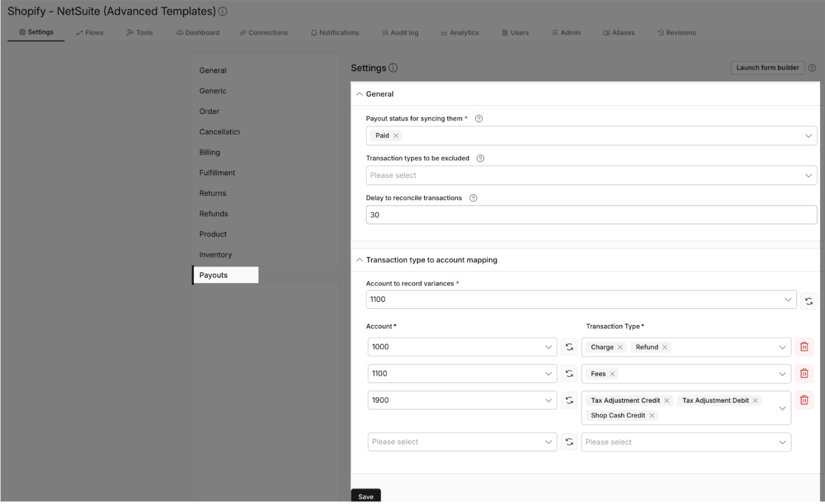The height and width of the screenshot is (504, 825).
Task: Open General in the settings sidebar
Action: 213,71
